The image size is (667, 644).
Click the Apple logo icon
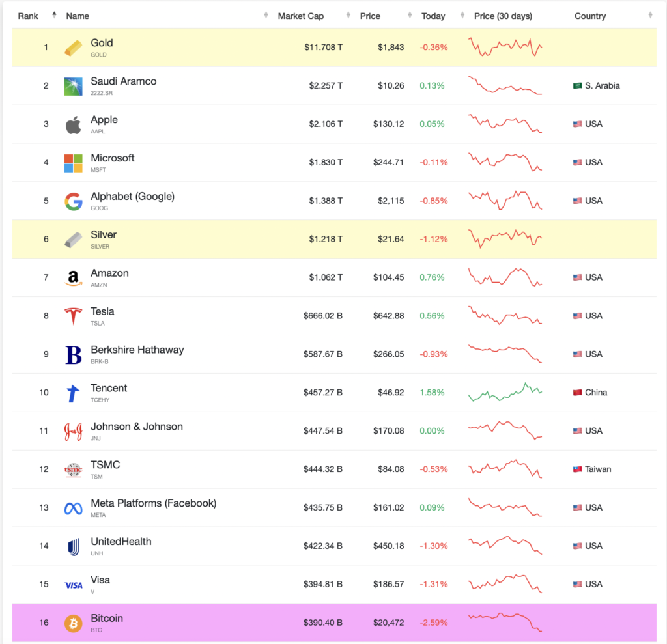[73, 124]
